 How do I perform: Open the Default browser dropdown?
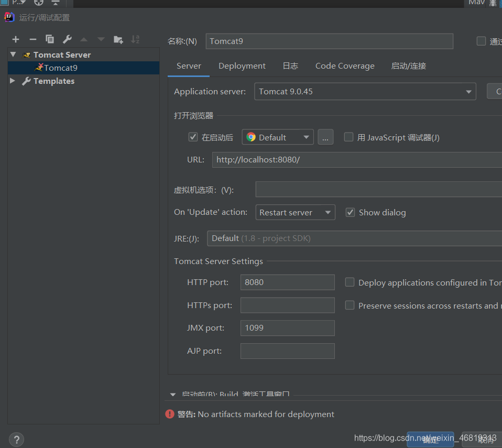point(278,137)
